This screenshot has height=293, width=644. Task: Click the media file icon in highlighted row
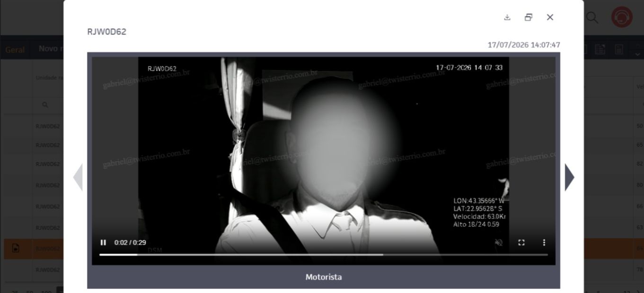tap(16, 248)
